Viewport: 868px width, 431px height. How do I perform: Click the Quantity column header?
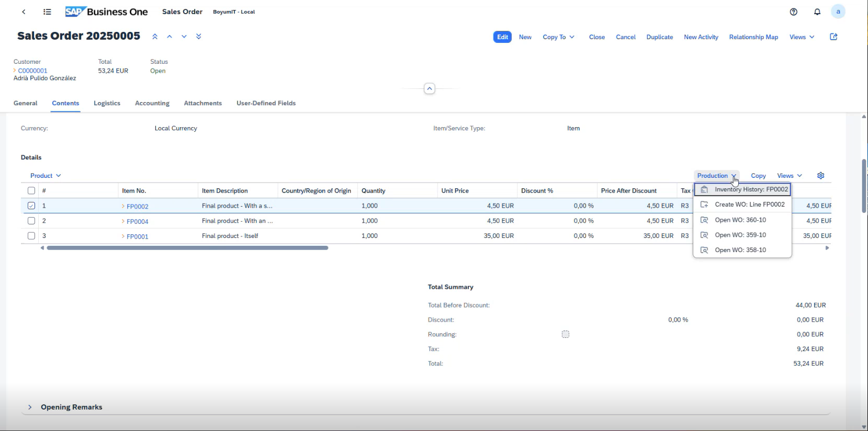click(x=397, y=191)
